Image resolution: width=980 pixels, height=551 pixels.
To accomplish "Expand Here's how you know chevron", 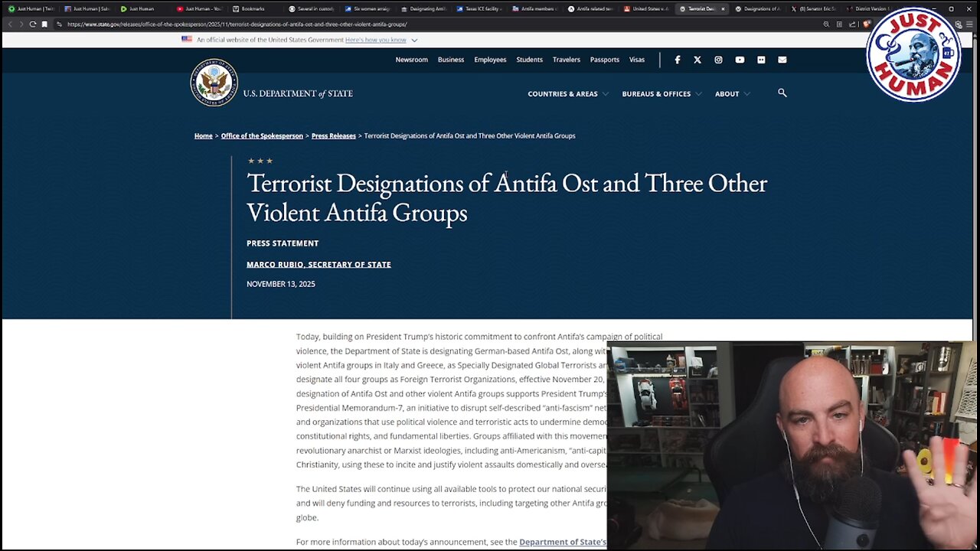I will coord(414,40).
